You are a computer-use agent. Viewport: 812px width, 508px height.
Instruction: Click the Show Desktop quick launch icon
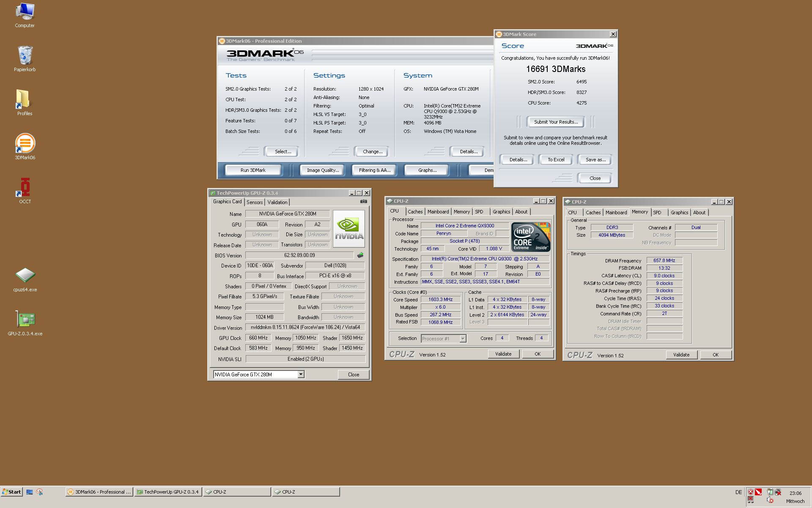pyautogui.click(x=30, y=492)
